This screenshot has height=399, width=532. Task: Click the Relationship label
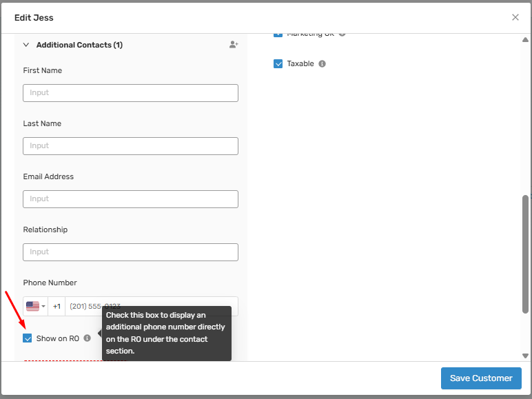pyautogui.click(x=45, y=229)
